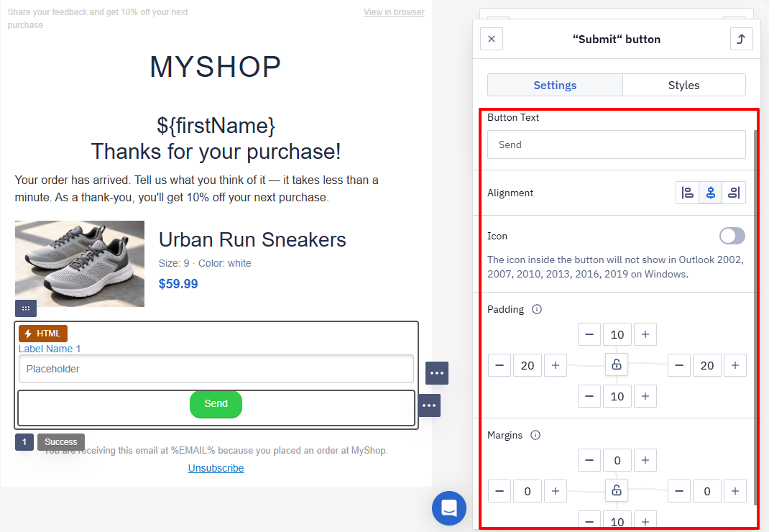769x532 pixels.
Task: Click the Size: 9 · Color: white text
Action: pyautogui.click(x=205, y=263)
